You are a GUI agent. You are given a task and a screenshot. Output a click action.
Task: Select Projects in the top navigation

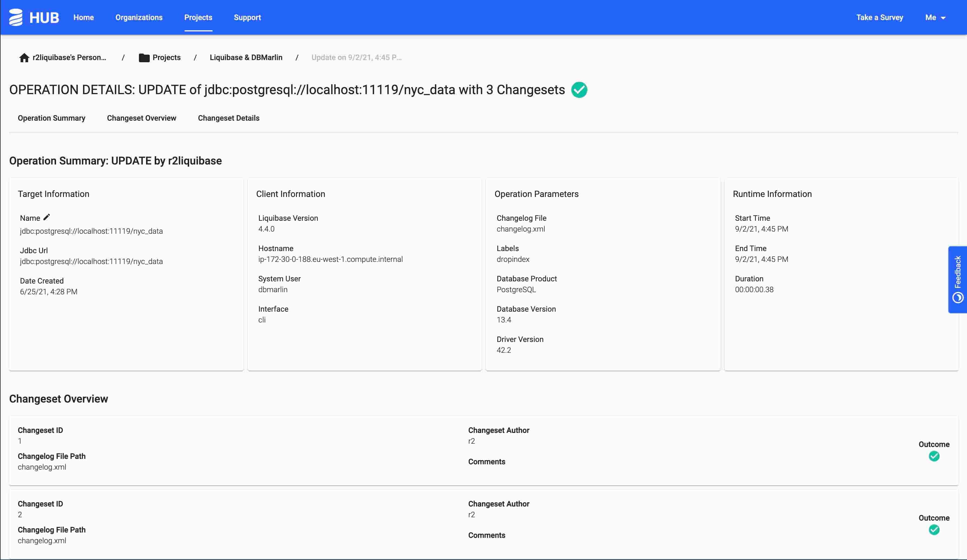click(198, 18)
